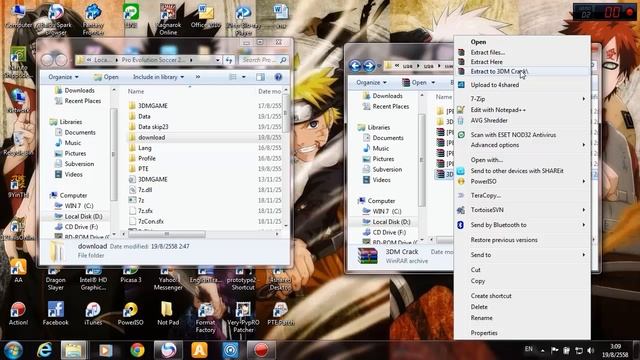Select Cut in context menu
The height and width of the screenshot is (360, 640).
[x=476, y=270]
